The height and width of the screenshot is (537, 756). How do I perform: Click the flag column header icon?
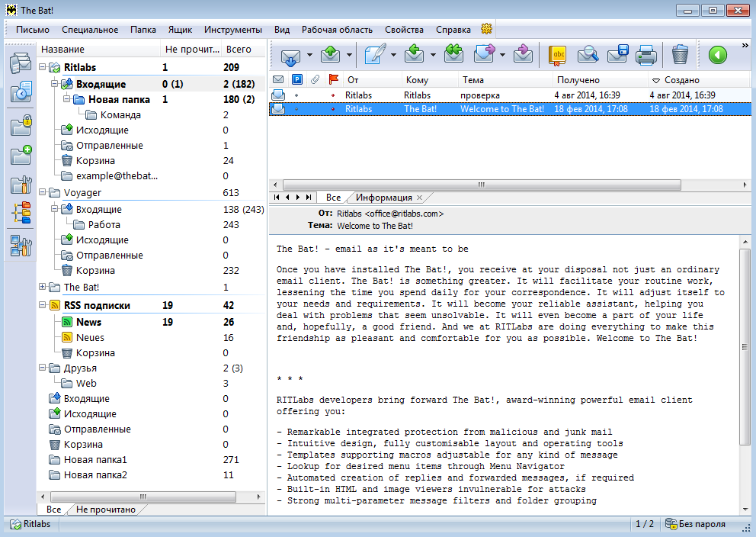point(333,79)
